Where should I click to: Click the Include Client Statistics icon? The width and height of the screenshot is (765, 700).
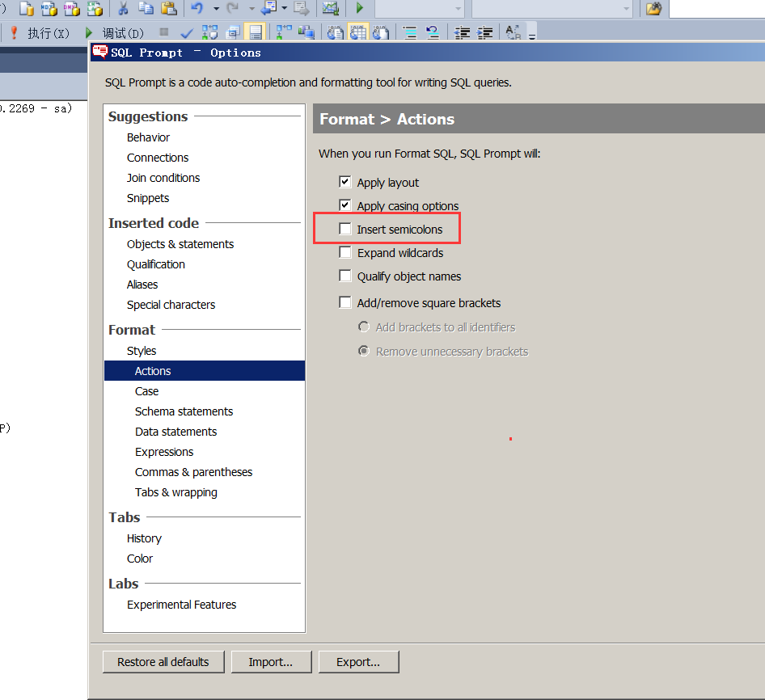pos(306,32)
